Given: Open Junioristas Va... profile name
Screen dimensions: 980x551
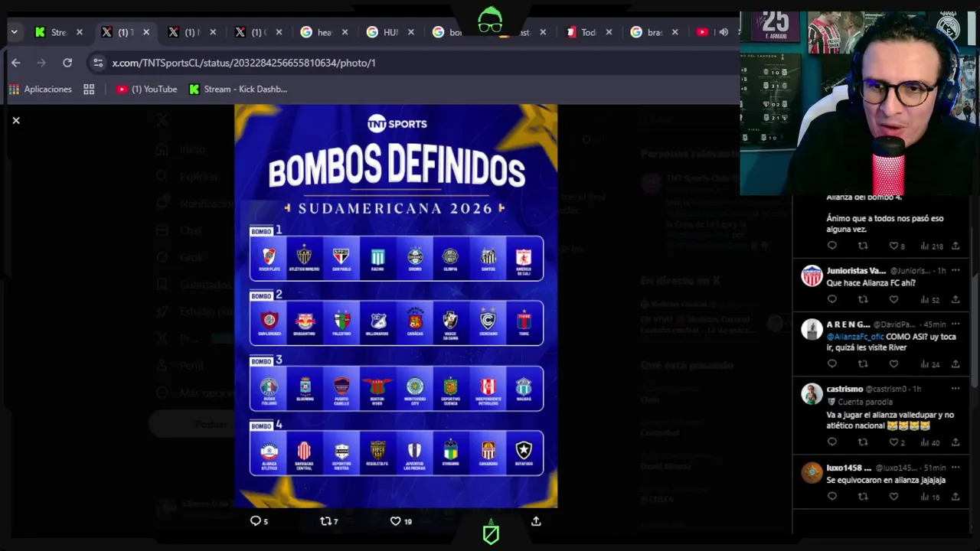Looking at the screenshot, I should (x=856, y=270).
